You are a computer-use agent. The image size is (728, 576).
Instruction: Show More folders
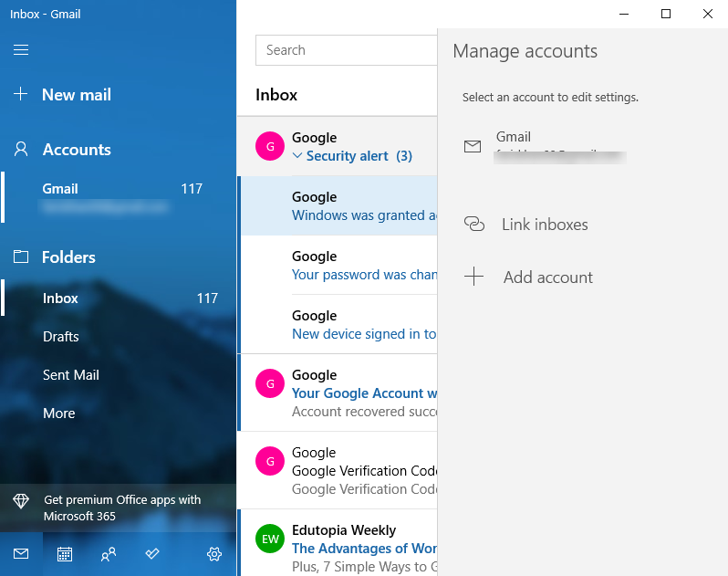(x=118, y=413)
